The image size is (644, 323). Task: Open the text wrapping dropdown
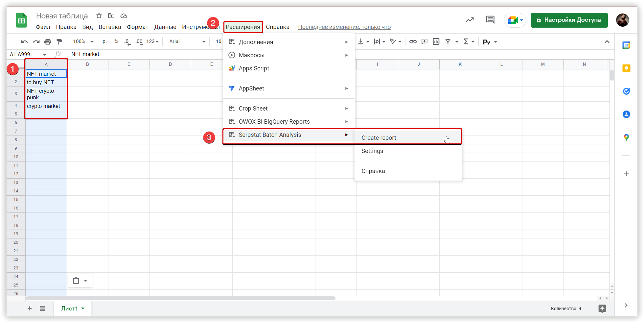pyautogui.click(x=379, y=41)
